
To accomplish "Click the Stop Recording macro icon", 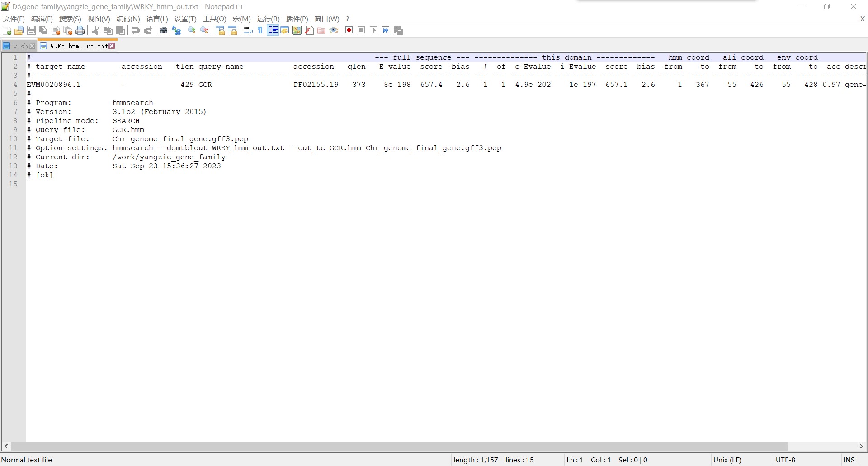I will pyautogui.click(x=361, y=30).
